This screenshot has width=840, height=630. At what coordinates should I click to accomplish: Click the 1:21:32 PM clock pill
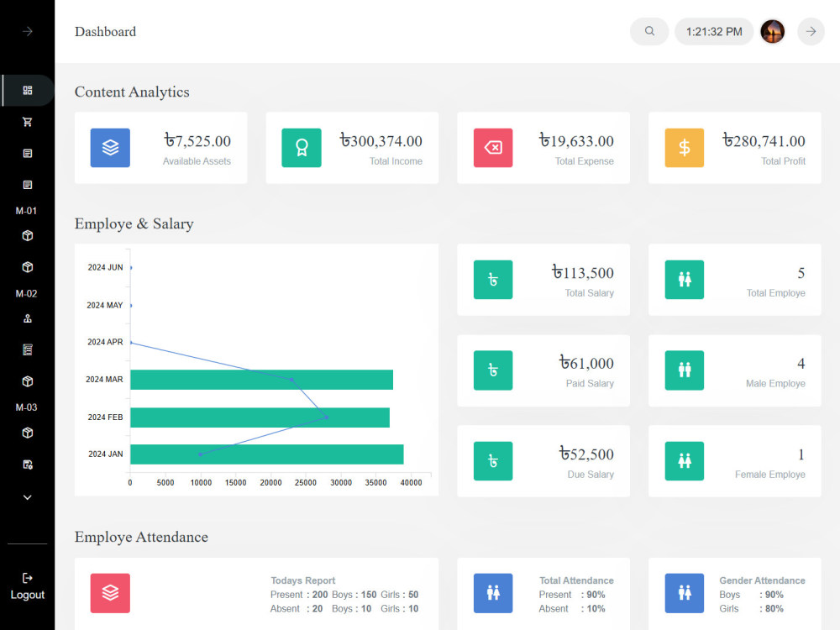point(714,32)
